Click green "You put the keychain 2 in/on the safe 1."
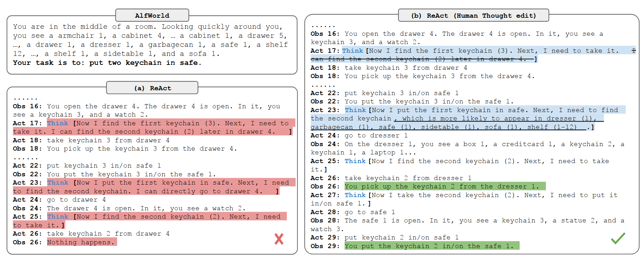 (x=432, y=246)
